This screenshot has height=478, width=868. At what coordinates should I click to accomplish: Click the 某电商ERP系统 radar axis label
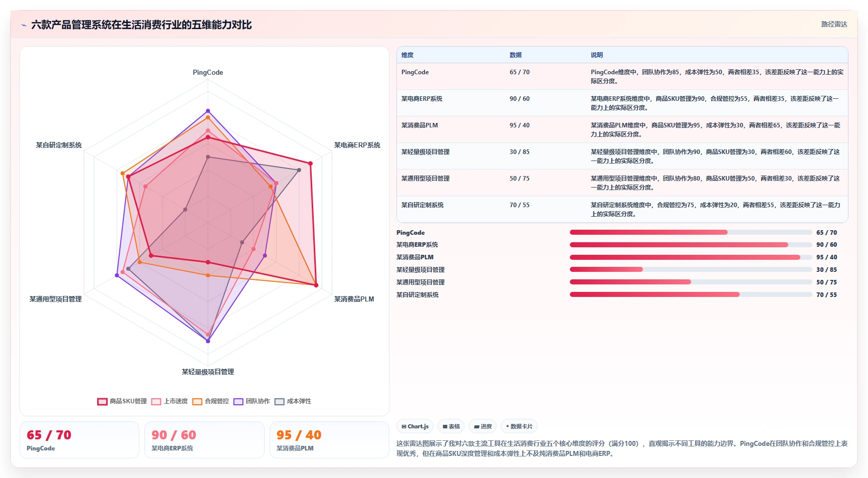pyautogui.click(x=357, y=145)
